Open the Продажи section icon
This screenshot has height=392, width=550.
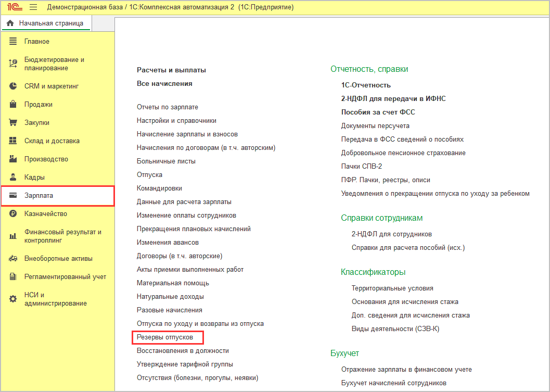(12, 104)
